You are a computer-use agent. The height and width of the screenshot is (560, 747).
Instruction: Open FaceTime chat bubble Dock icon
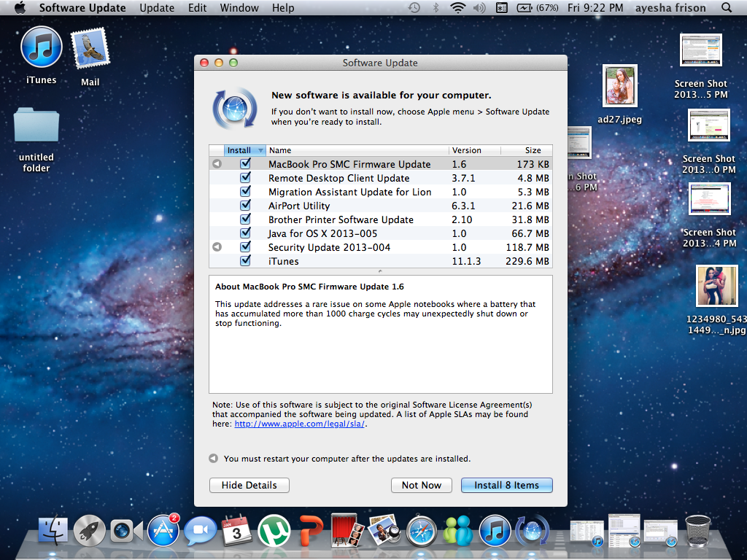(x=200, y=531)
